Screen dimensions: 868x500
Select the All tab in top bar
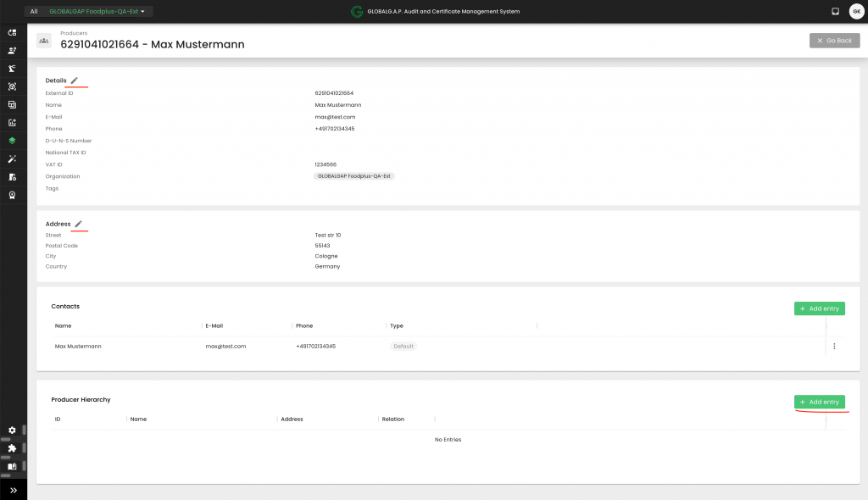click(x=34, y=12)
